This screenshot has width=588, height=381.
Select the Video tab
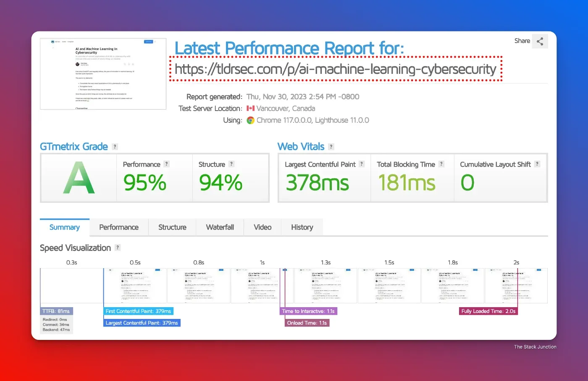point(262,227)
